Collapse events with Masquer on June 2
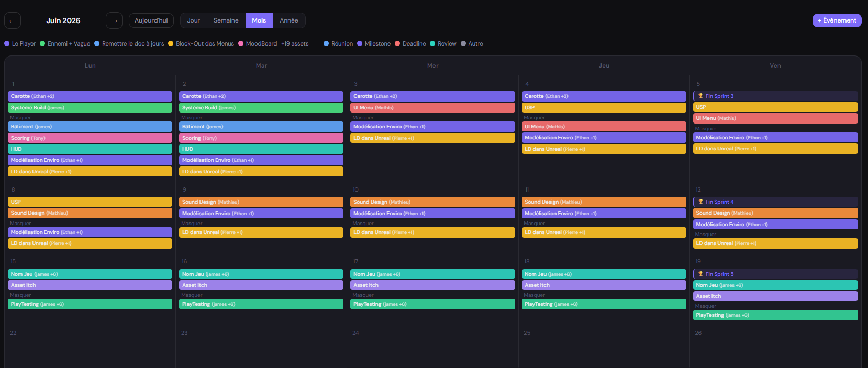Screen dimensions: 868x368 [x=192, y=118]
